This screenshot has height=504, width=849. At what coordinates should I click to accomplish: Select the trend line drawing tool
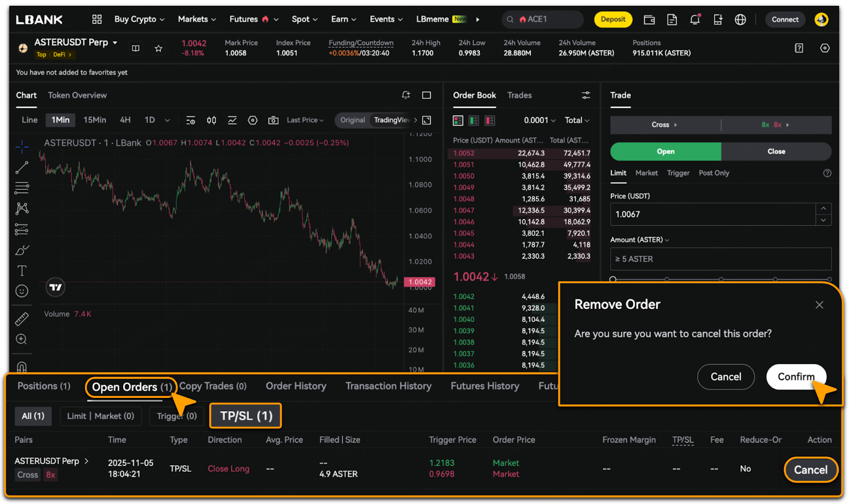[22, 168]
